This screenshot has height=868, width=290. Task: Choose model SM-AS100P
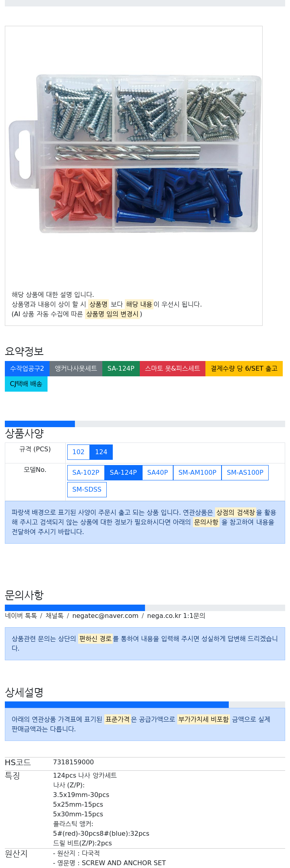245,472
